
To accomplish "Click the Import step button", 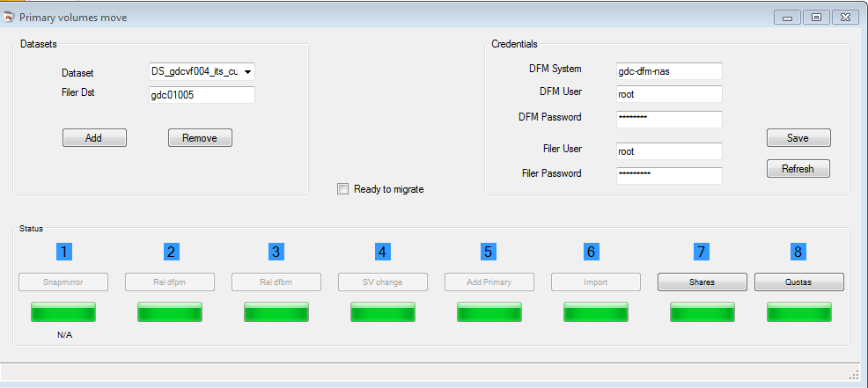I will coord(596,282).
